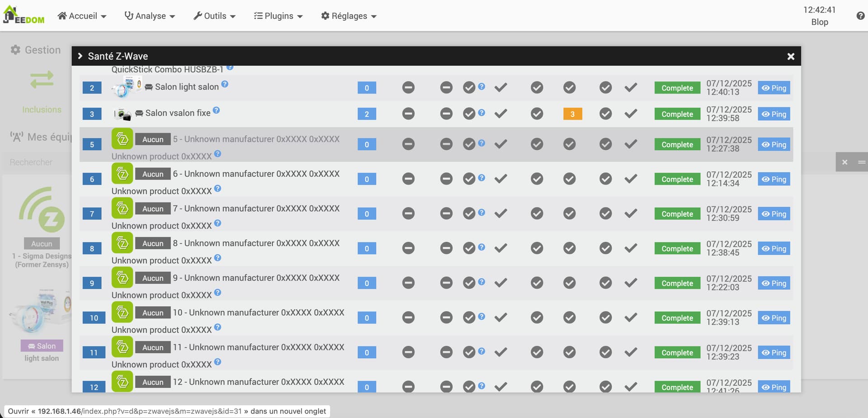This screenshot has width=868, height=418.
Task: Open the Réglages dropdown menu
Action: click(349, 16)
